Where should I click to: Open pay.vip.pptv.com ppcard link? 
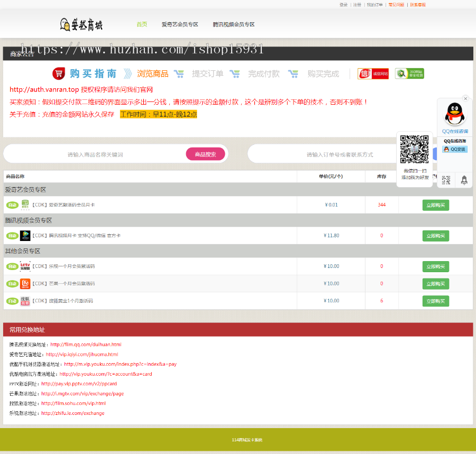79,384
